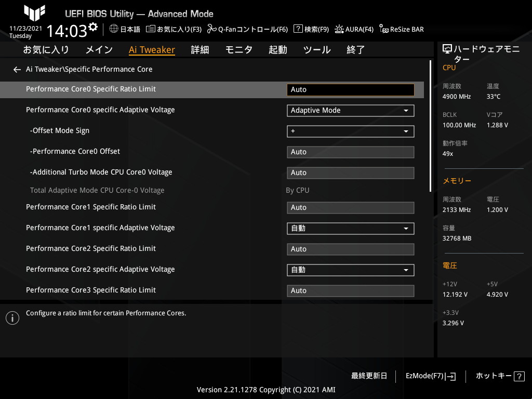
Task: Select Performance Core0 Specific Ratio Limit label
Action: click(x=91, y=89)
